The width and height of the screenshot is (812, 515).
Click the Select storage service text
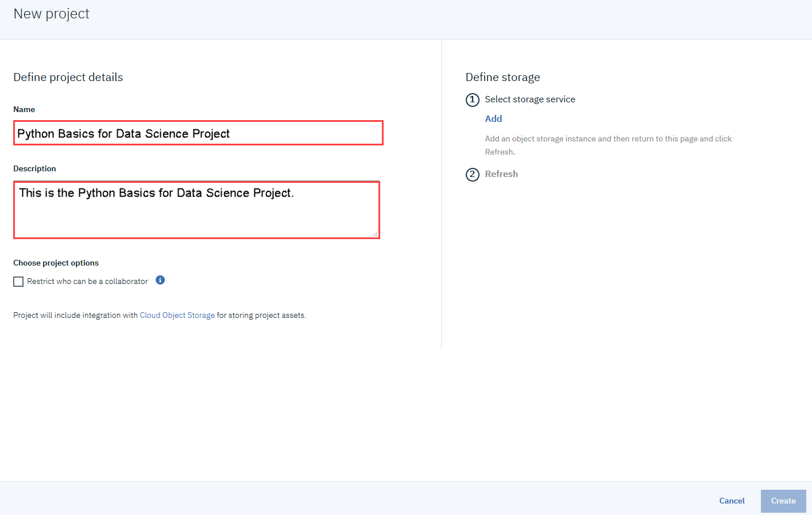click(x=529, y=99)
